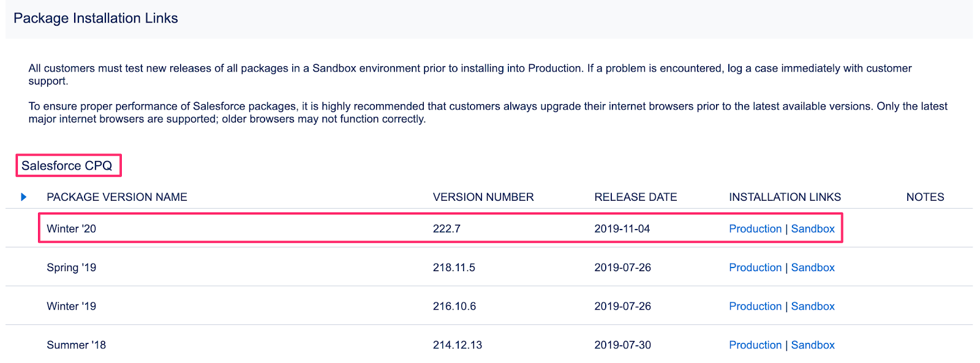
Task: Select version number 218.11.5 cell
Action: tap(454, 268)
